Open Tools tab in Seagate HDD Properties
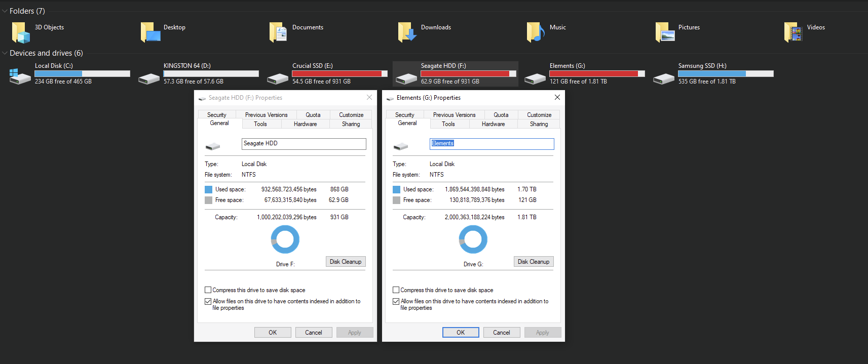 (x=260, y=124)
